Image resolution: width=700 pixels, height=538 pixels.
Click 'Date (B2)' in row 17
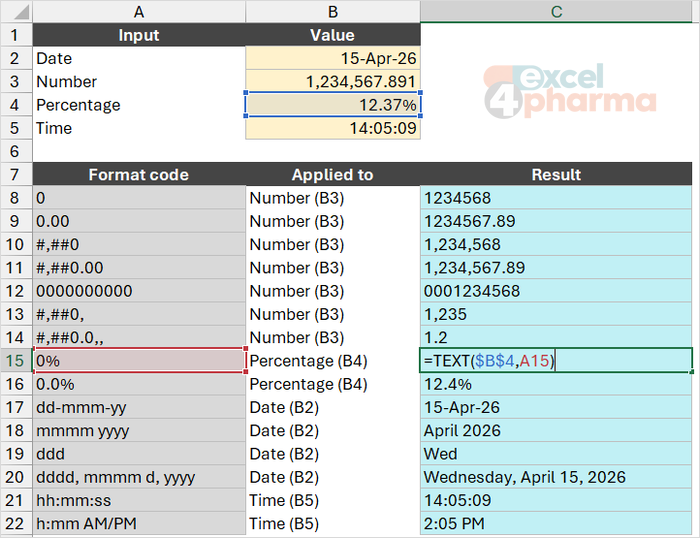coord(284,407)
